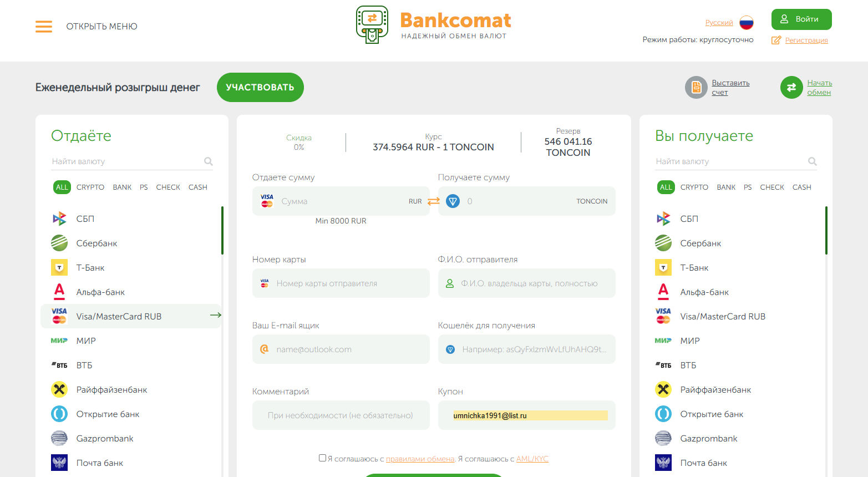
Task: Click the search magnifier in Вы получаете panel
Action: click(x=813, y=161)
